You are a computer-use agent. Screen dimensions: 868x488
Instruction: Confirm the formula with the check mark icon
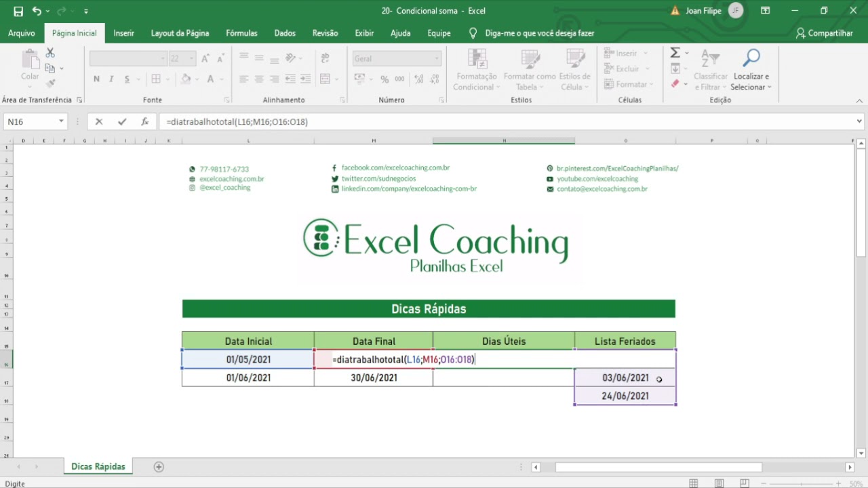122,122
